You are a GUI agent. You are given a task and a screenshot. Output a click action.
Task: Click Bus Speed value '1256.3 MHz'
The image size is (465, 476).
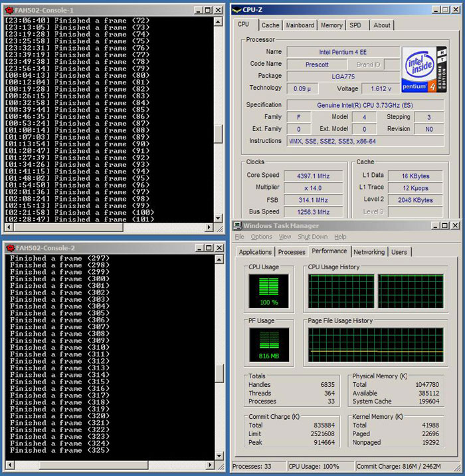[x=314, y=212]
